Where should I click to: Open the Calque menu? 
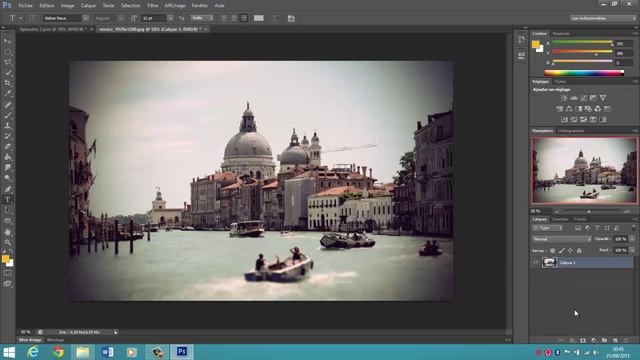pyautogui.click(x=88, y=6)
